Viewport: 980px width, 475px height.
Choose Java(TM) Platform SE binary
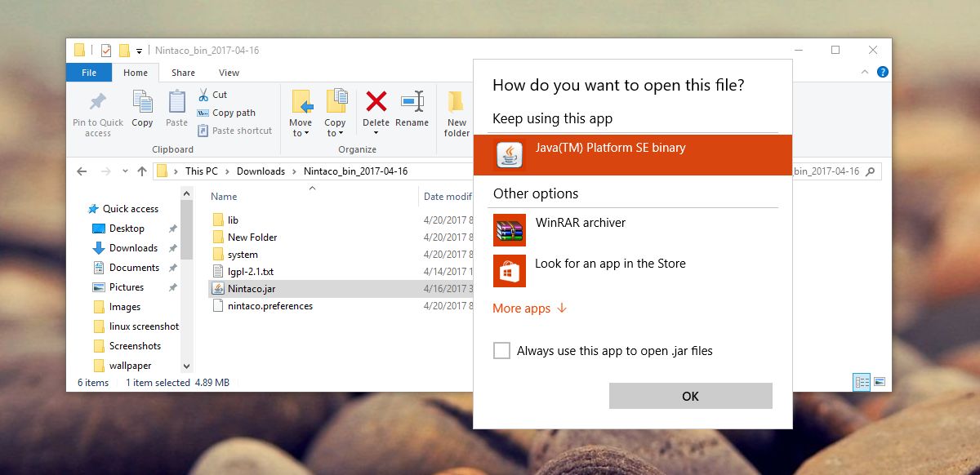pyautogui.click(x=633, y=155)
